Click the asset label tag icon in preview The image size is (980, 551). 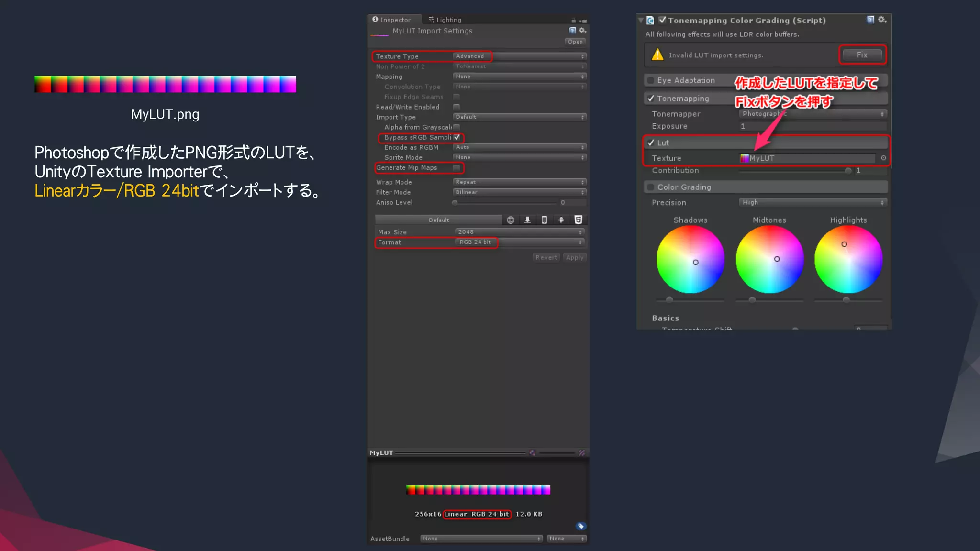point(581,526)
